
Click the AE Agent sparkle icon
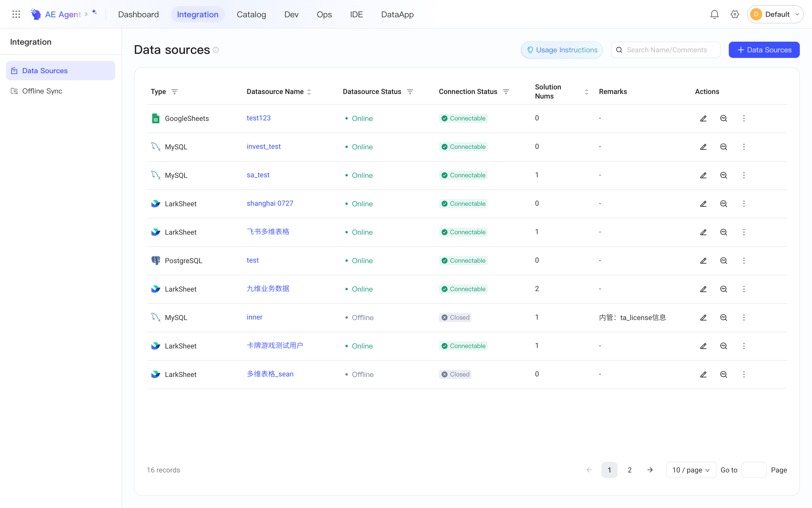94,12
